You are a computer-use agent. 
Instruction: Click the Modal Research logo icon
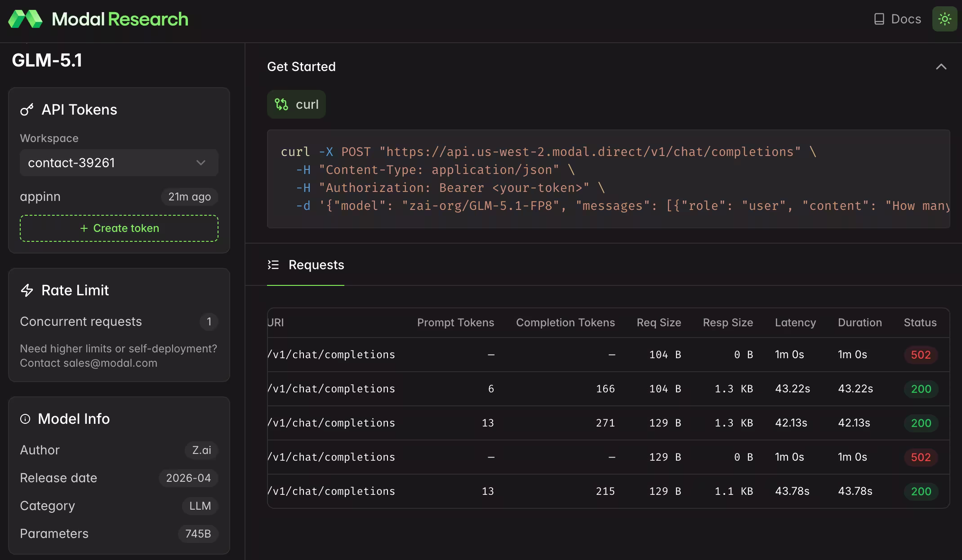pos(25,19)
